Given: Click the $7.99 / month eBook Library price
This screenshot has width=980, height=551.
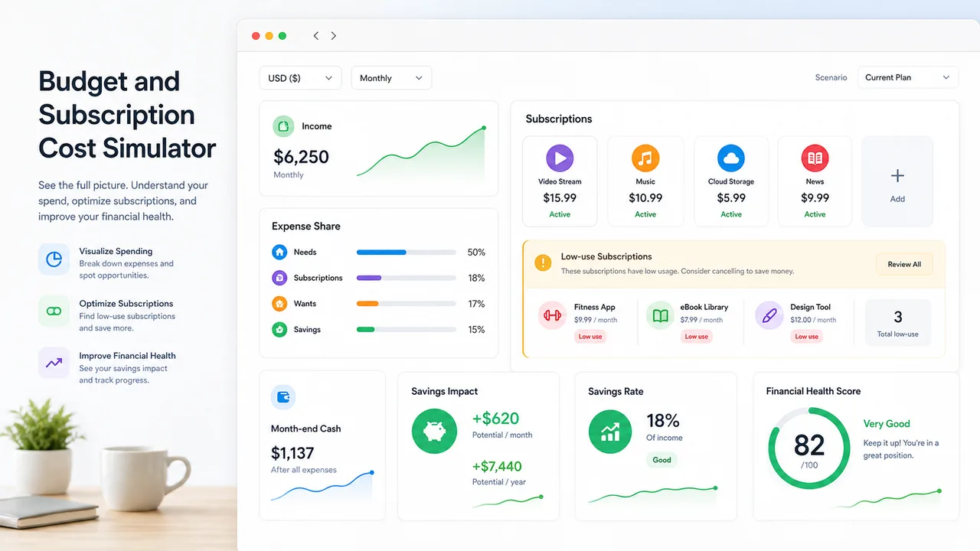Looking at the screenshot, I should [701, 320].
